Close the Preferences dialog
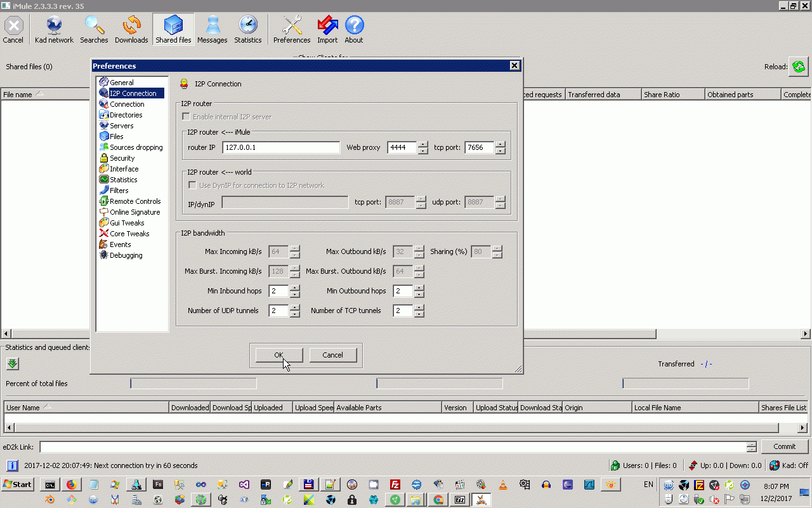The height and width of the screenshot is (508, 812). coord(514,65)
